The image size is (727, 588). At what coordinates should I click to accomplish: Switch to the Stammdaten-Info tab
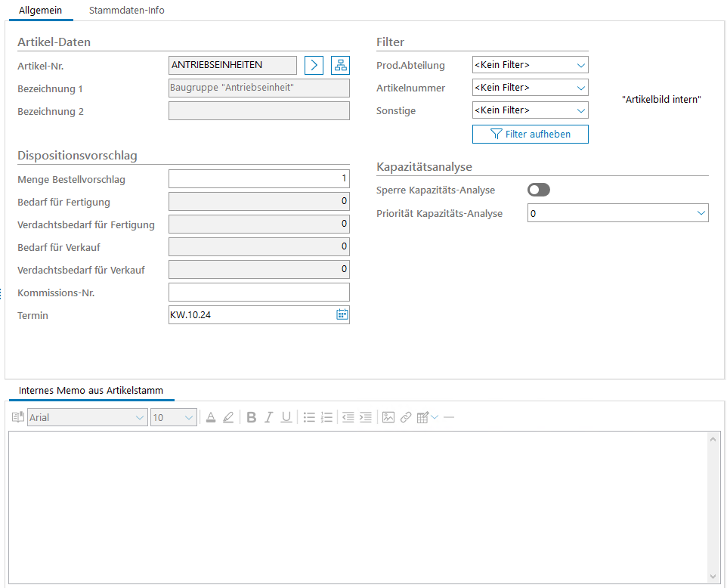(126, 11)
